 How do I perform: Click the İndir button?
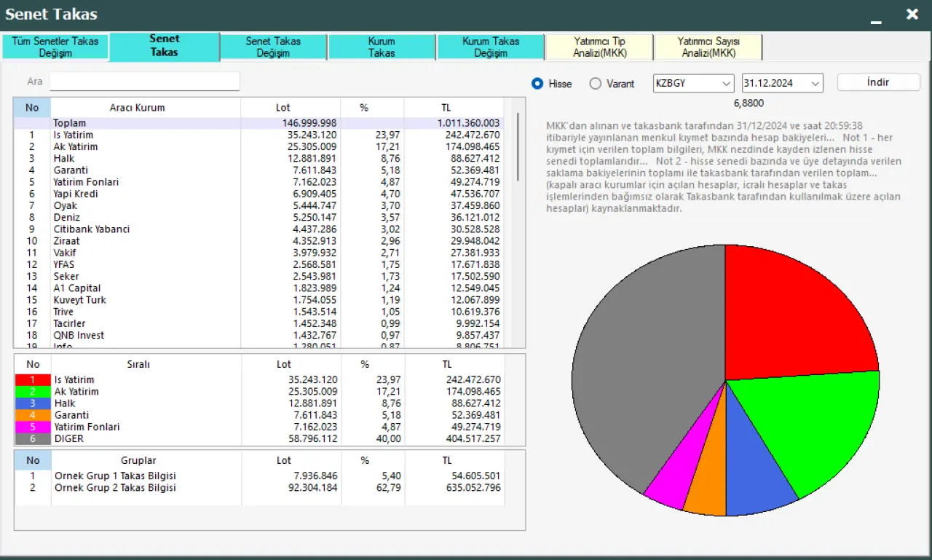click(x=878, y=82)
